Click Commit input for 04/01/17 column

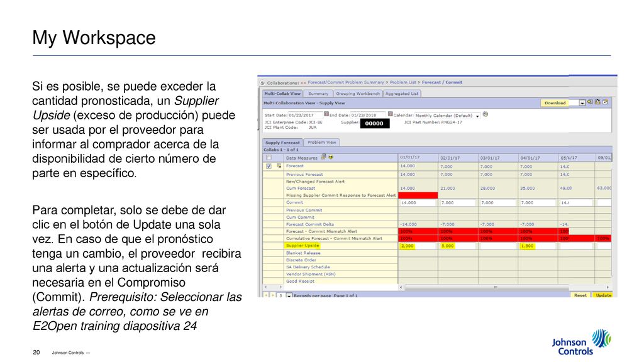coord(538,203)
